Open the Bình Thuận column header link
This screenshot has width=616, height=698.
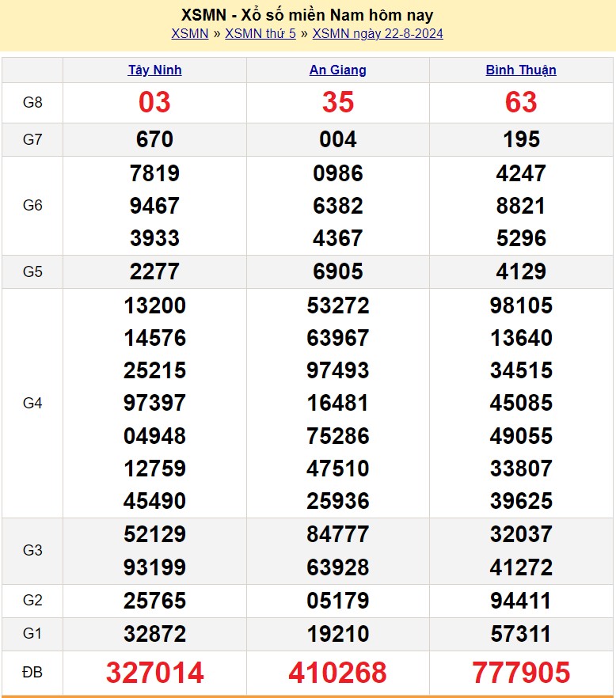[x=521, y=70]
